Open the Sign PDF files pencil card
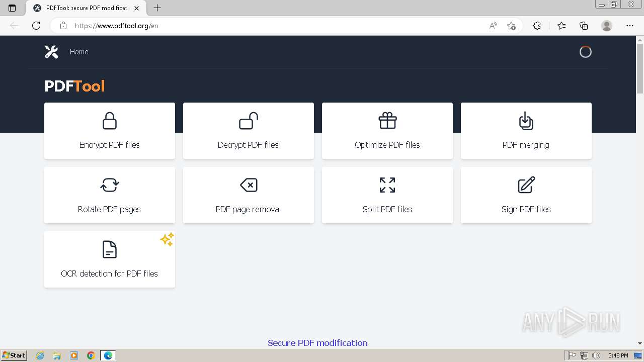644x362 pixels. 526,195
